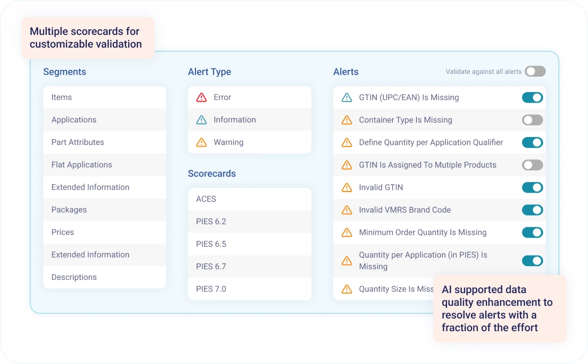
Task: Disable Define Quantity per Application Qualifier toggle
Action: (x=532, y=142)
